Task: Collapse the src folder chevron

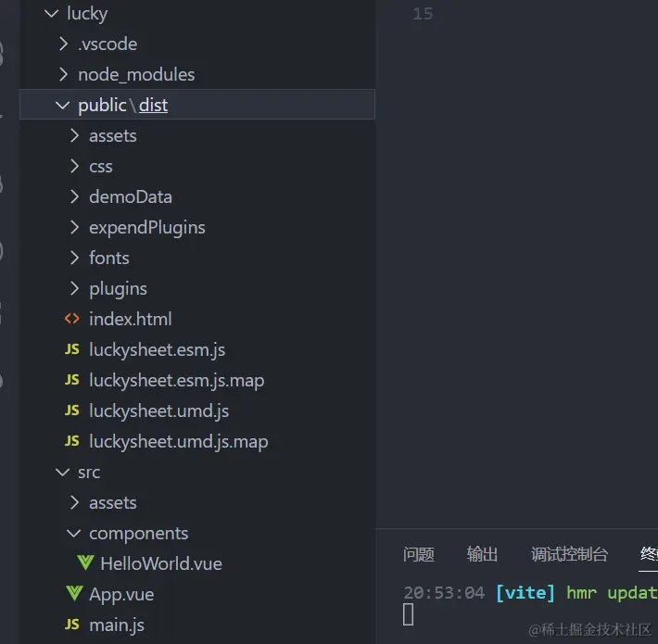Action: pos(62,473)
